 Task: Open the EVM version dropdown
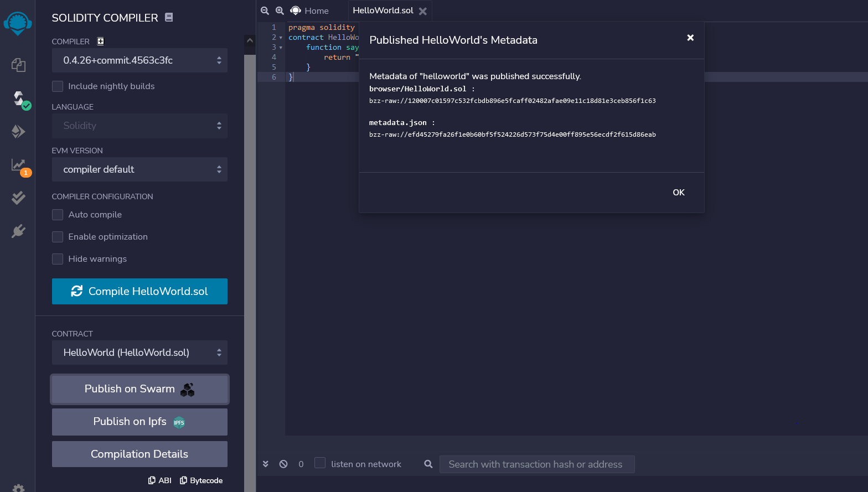pos(139,169)
